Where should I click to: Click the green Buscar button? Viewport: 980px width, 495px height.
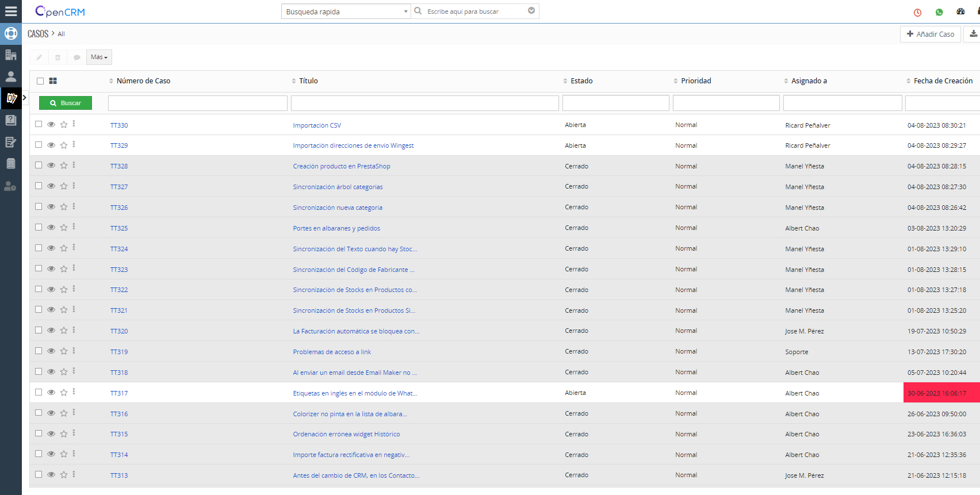[66, 103]
